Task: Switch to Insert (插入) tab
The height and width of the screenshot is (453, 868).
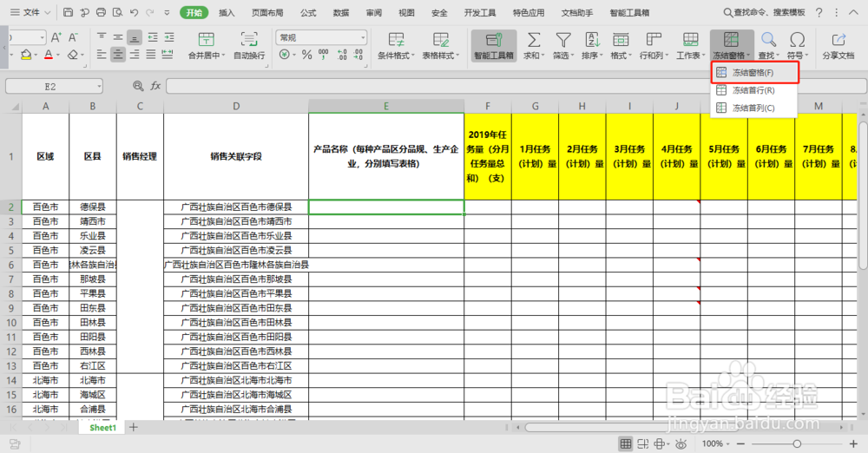Action: point(227,13)
